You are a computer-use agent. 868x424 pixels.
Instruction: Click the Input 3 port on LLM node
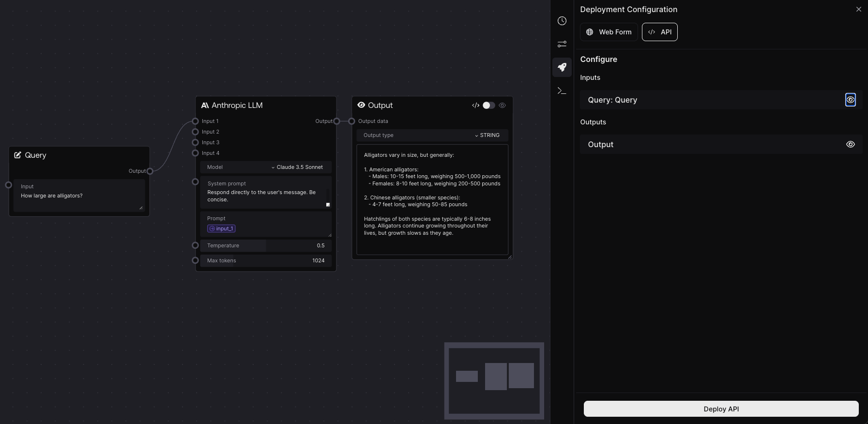point(195,142)
